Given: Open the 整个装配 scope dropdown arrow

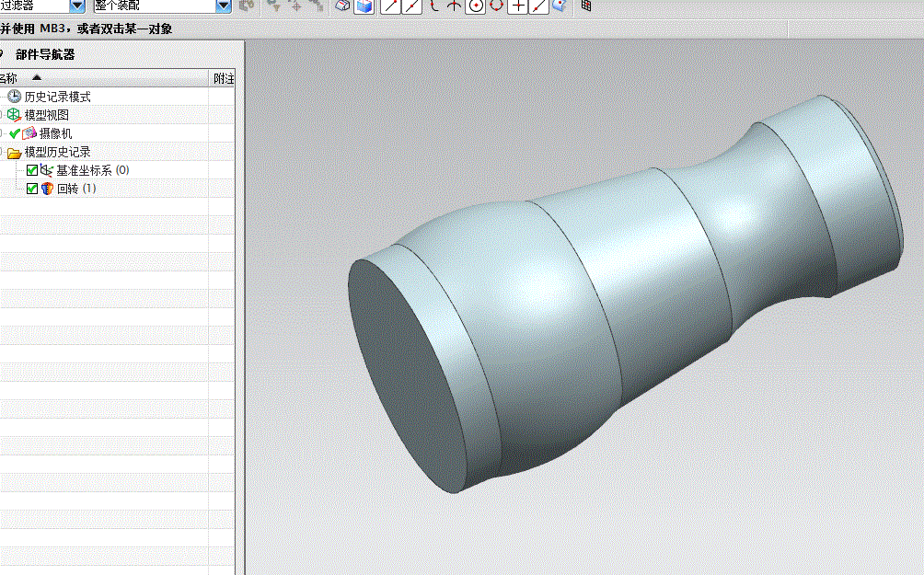Looking at the screenshot, I should (224, 6).
